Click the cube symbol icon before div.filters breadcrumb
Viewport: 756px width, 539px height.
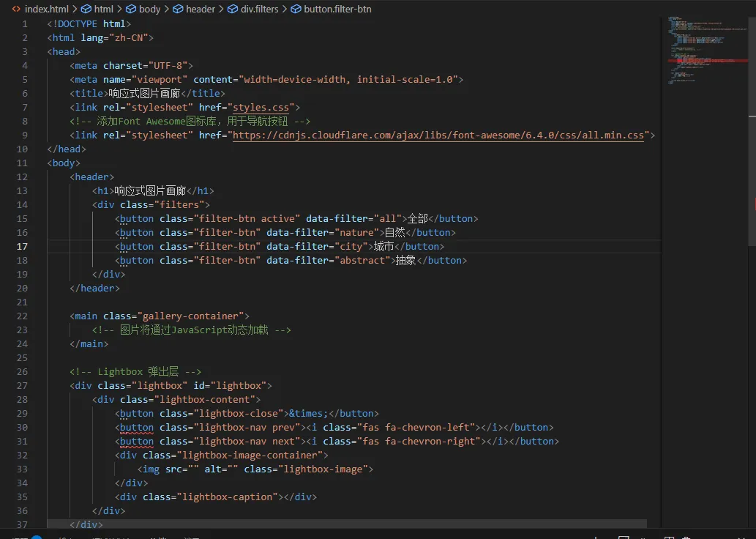tap(233, 9)
